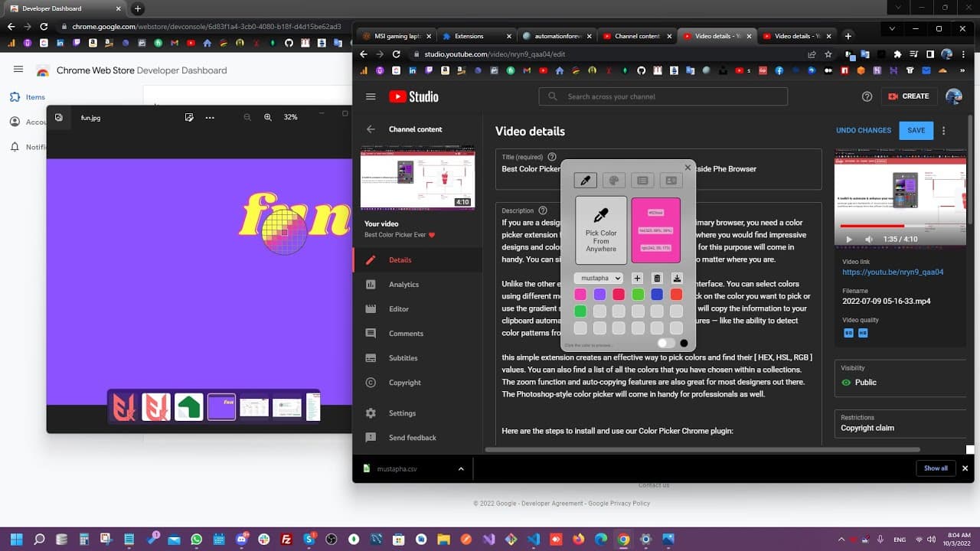Download collection with the download icon
This screenshot has height=551, width=980.
(677, 279)
